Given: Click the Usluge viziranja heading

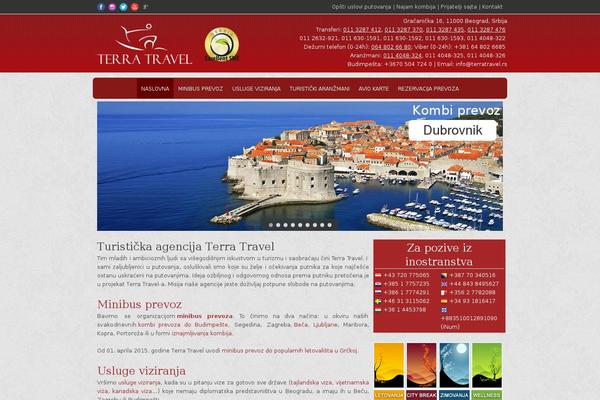Looking at the screenshot, I should point(142,371).
